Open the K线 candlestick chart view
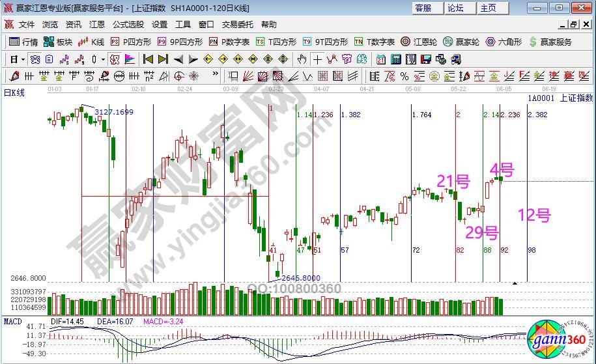 click(x=91, y=42)
